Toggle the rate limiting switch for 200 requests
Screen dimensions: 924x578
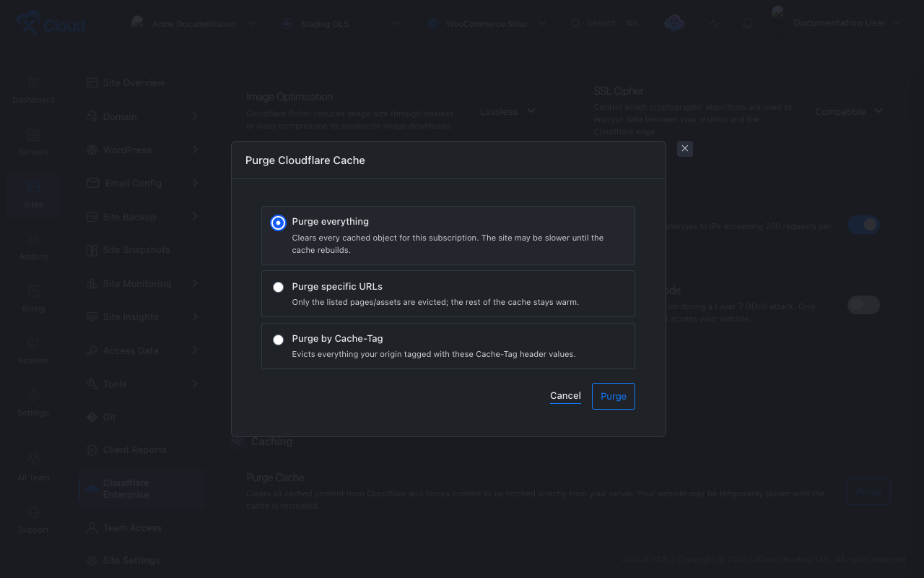tap(863, 225)
